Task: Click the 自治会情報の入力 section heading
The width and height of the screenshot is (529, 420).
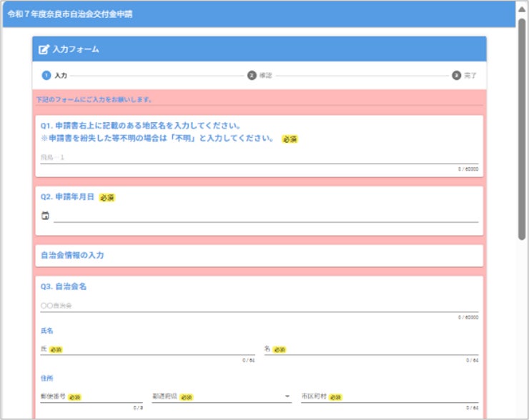Action: 72,255
